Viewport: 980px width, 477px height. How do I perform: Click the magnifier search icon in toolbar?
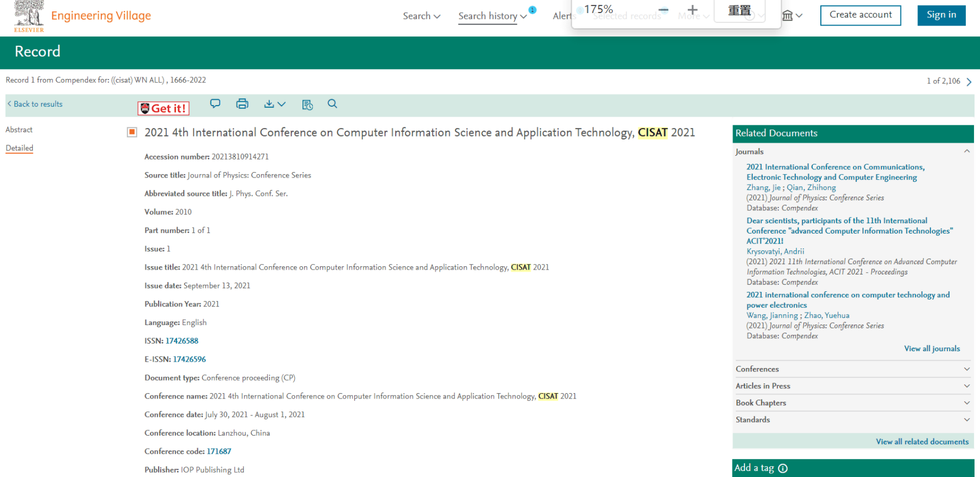(332, 103)
